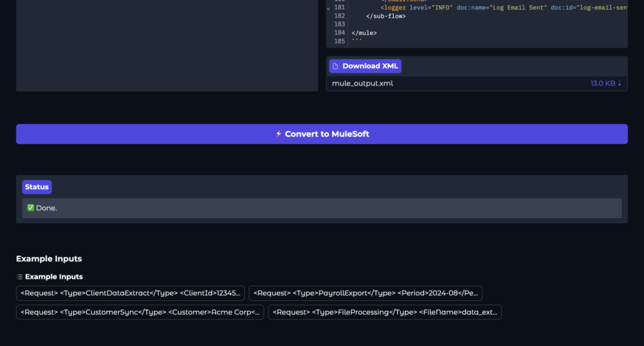Click the file icon in Download XML
The width and height of the screenshot is (644, 346).
pyautogui.click(x=336, y=66)
